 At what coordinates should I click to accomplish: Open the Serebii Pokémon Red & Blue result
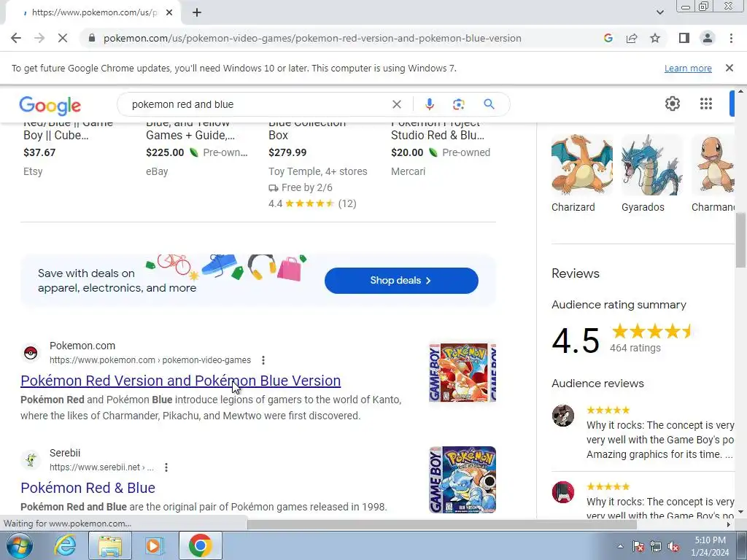click(88, 488)
